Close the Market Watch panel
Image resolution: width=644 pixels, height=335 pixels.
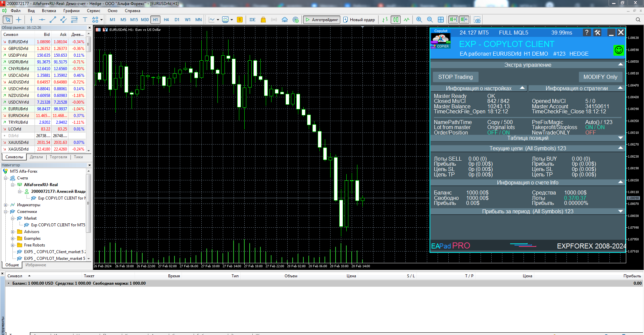[89, 28]
